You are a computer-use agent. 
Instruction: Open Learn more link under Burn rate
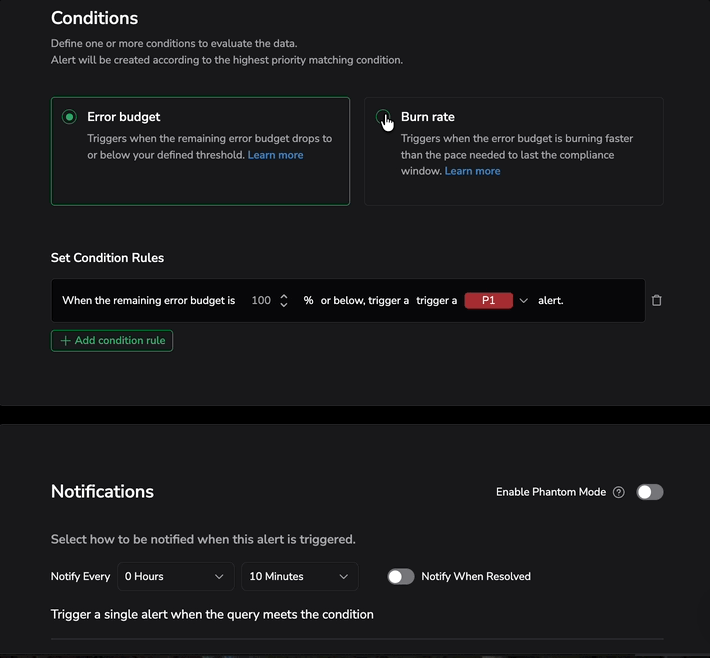tap(472, 171)
